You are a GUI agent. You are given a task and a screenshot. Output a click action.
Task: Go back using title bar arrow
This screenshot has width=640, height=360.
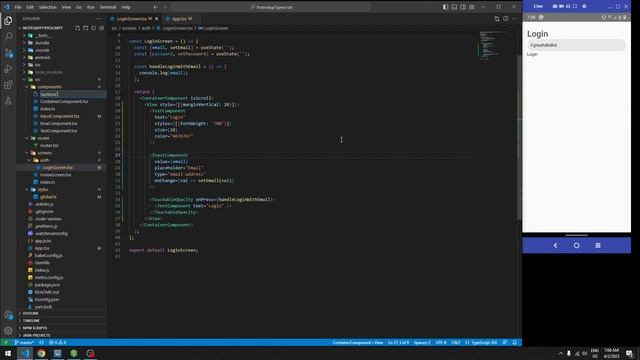click(x=156, y=7)
